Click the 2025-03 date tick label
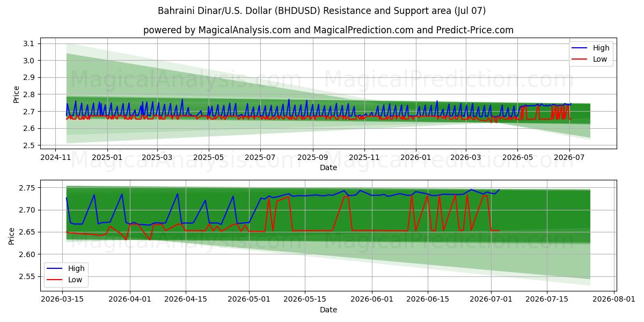 tap(157, 158)
